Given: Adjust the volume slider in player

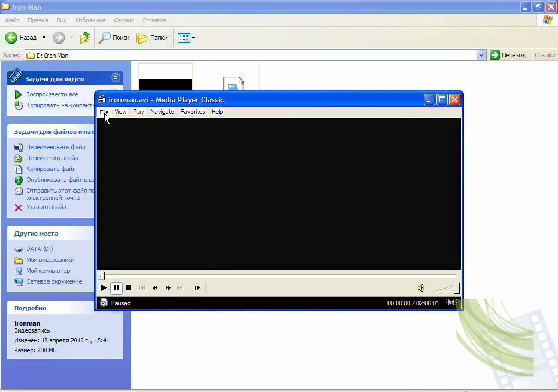Looking at the screenshot, I should [447, 288].
